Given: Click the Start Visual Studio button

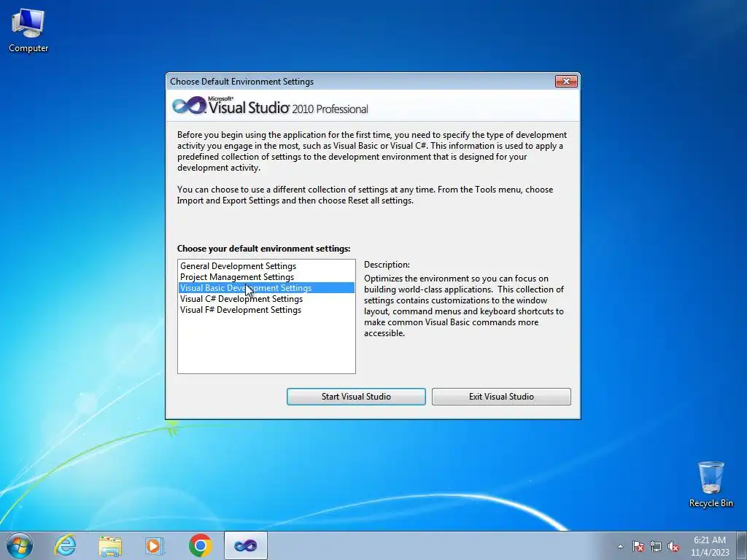Looking at the screenshot, I should click(356, 396).
